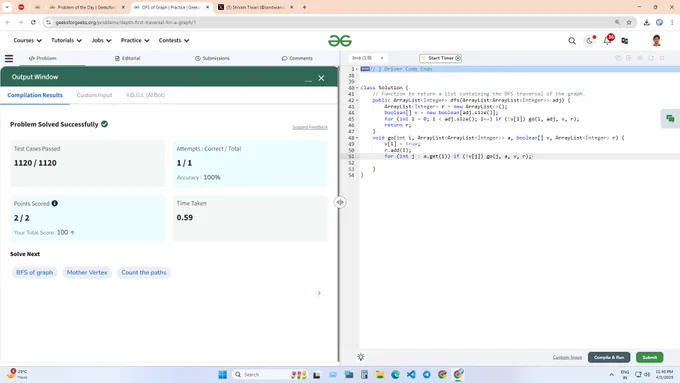The width and height of the screenshot is (680, 383).
Task: Open the floating chat icon on right edge
Action: [x=670, y=118]
